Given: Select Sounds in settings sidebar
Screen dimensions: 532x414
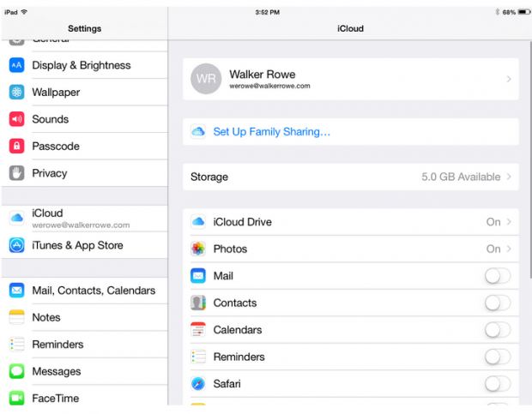Looking at the screenshot, I should (84, 119).
